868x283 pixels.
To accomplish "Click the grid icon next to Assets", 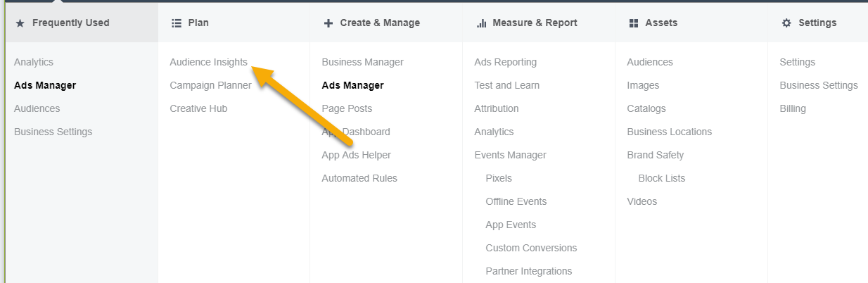I will pyautogui.click(x=634, y=23).
